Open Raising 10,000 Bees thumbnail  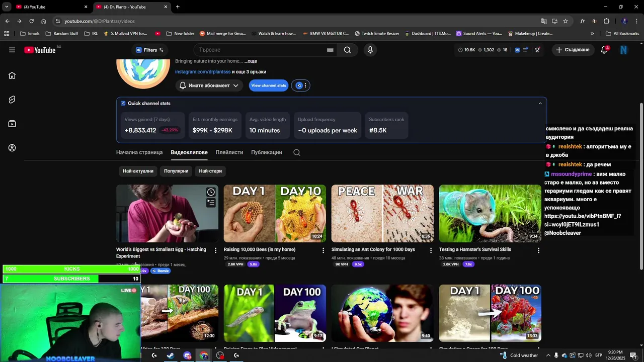point(275,213)
